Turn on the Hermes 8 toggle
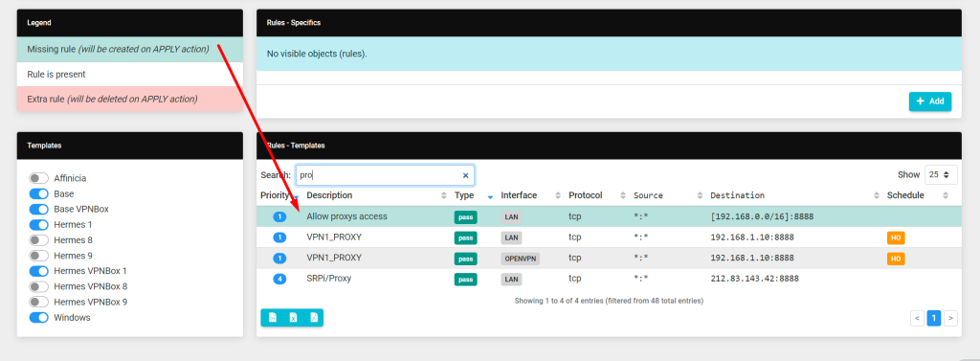Image resolution: width=980 pixels, height=361 pixels. pyautogui.click(x=38, y=240)
